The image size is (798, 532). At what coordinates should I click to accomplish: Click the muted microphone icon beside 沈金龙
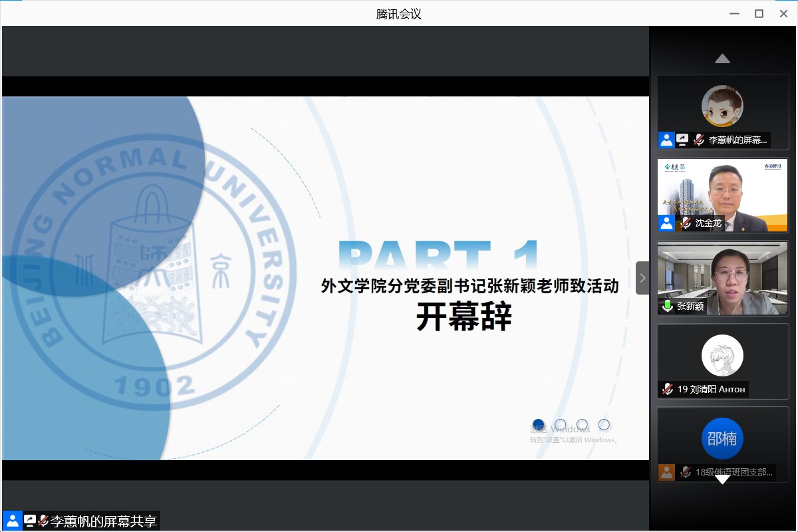(x=685, y=223)
